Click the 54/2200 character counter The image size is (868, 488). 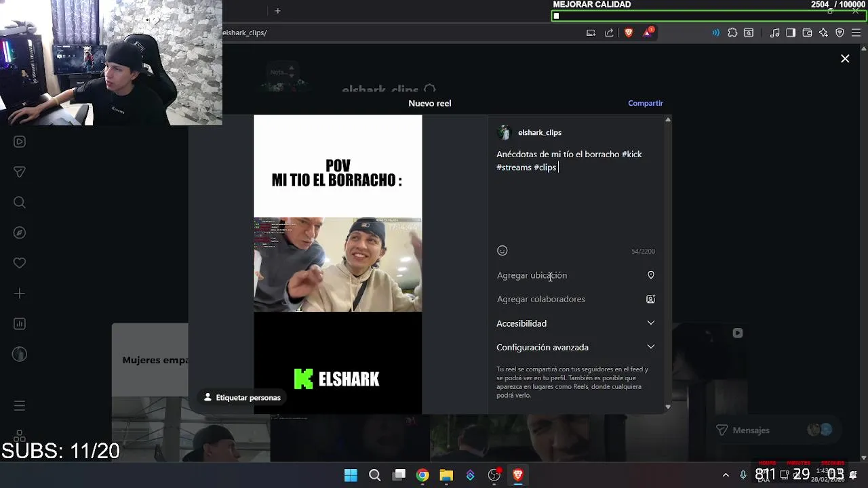tap(643, 251)
